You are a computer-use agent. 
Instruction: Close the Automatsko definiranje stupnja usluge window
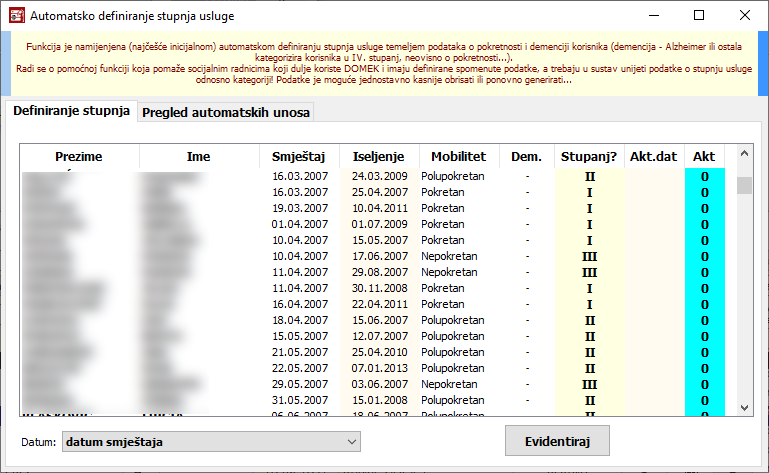coord(745,16)
